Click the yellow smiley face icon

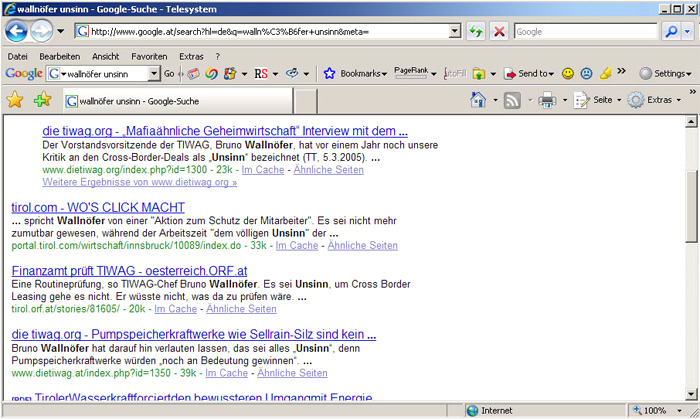click(567, 74)
